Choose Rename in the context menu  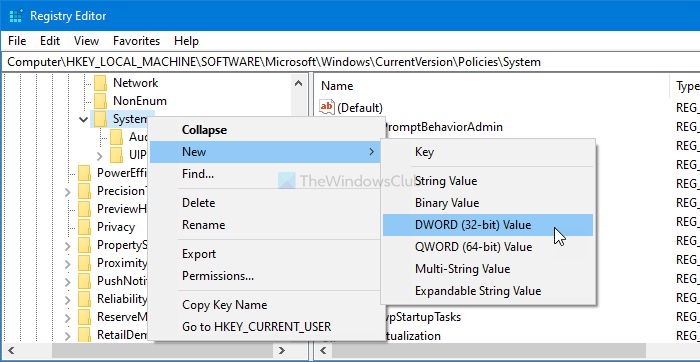[x=266, y=225]
